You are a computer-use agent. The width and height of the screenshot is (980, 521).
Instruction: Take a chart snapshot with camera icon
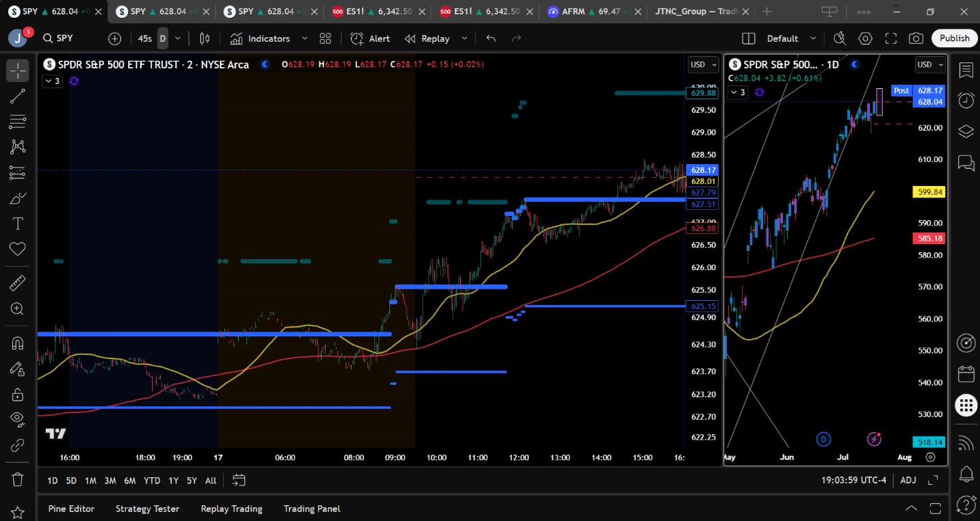(x=916, y=39)
